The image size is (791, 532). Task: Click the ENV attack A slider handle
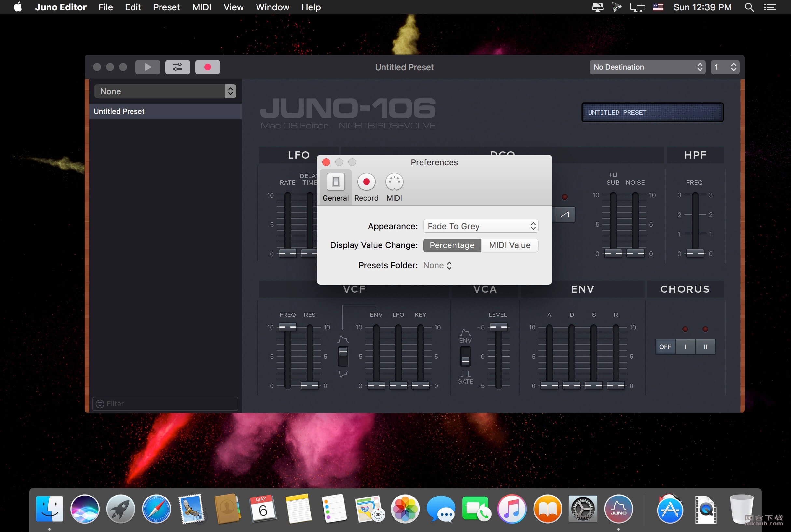549,385
